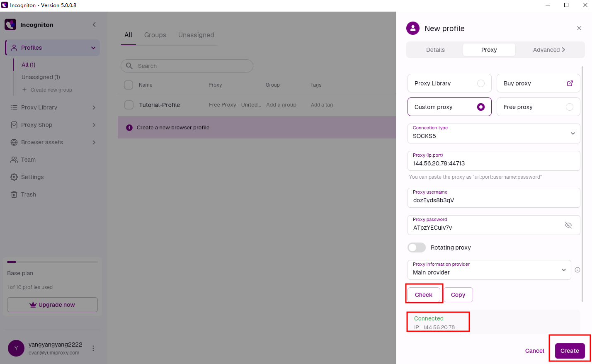Expand the Proxy Library chevron
Image resolution: width=592 pixels, height=364 pixels.
(94, 107)
